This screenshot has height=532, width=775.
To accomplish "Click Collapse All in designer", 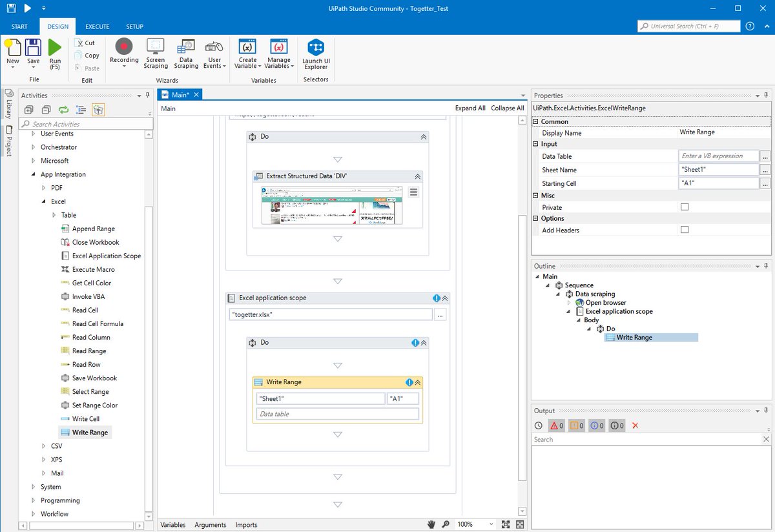I will coord(508,108).
